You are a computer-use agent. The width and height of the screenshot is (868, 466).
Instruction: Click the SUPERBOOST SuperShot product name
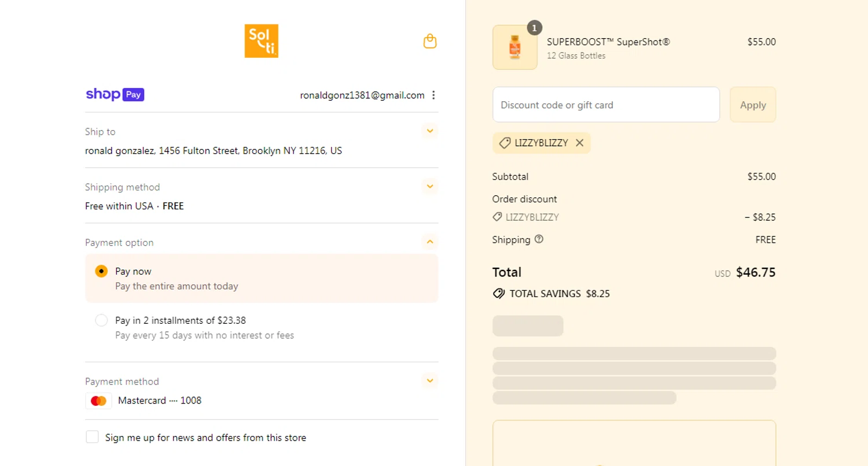coord(608,42)
